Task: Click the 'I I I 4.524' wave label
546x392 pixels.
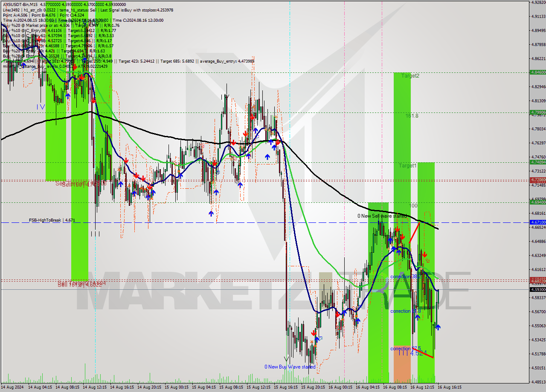Action: 412,353
